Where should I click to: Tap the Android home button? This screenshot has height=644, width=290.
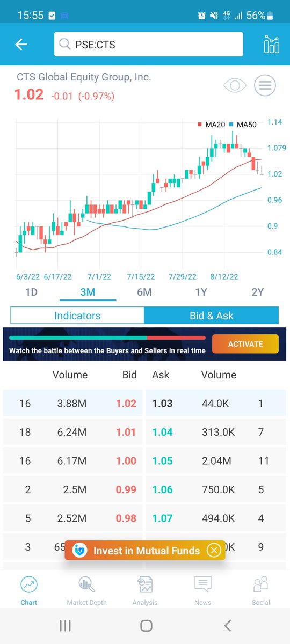tap(146, 625)
